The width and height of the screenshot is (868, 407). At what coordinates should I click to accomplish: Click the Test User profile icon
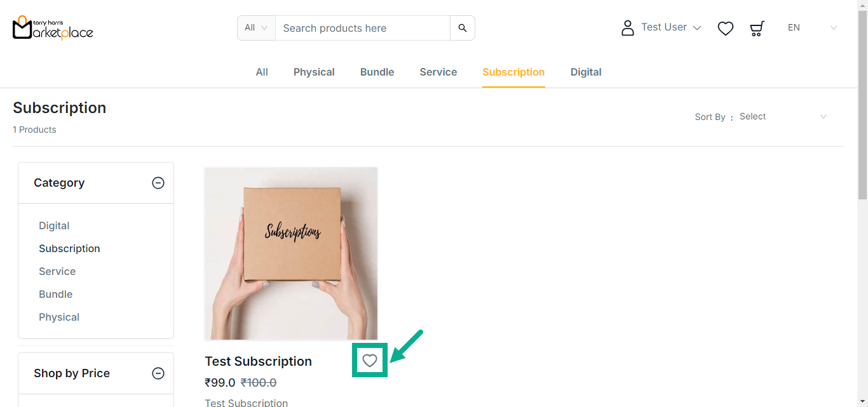pos(628,28)
